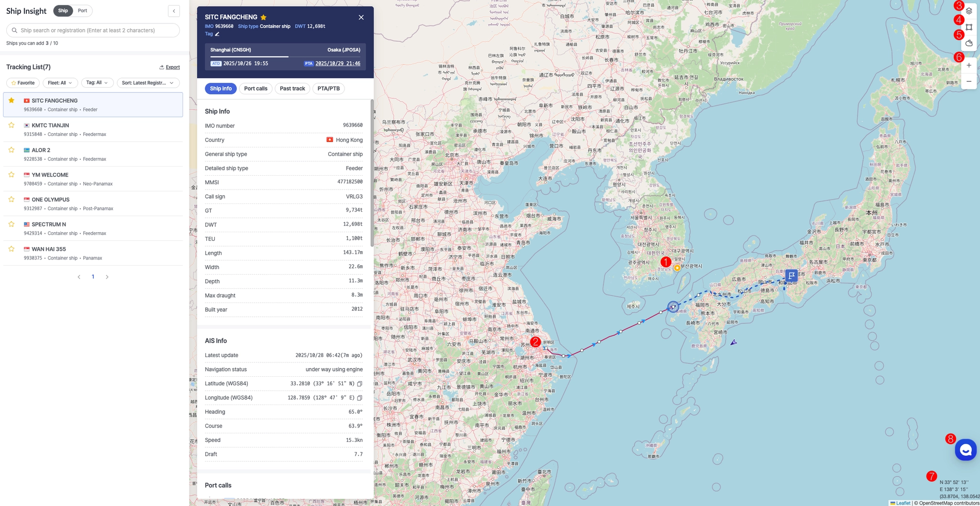Viewport: 980px width, 506px height.
Task: Star the ALOR 2 ship
Action: click(11, 150)
